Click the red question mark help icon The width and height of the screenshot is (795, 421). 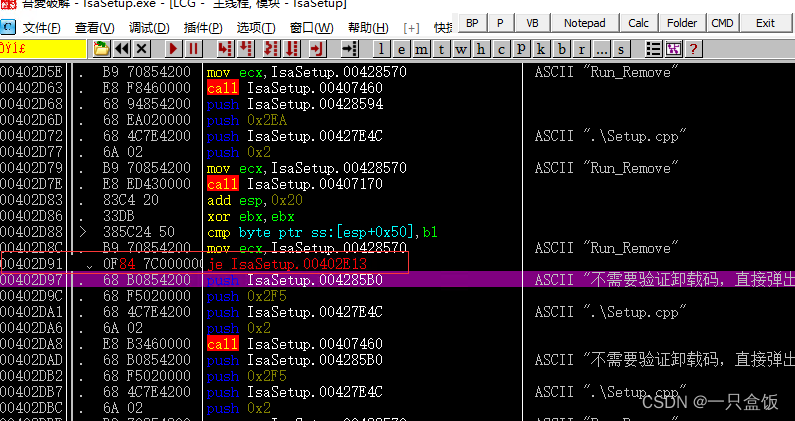(x=693, y=49)
